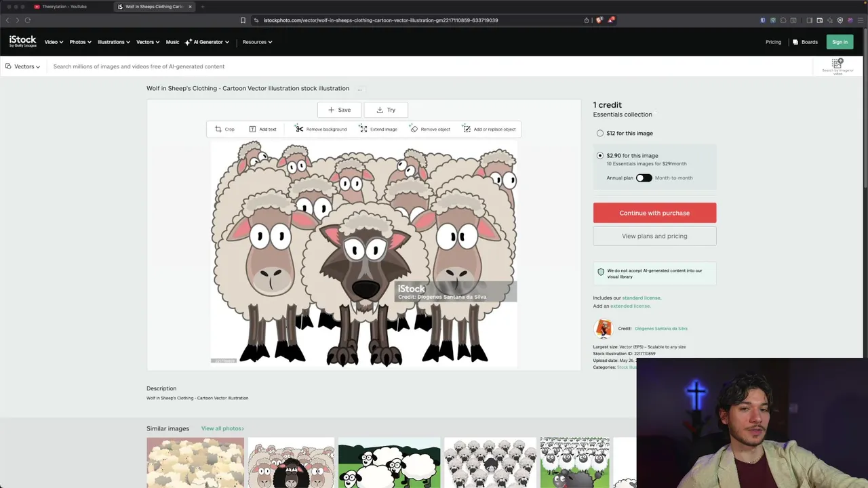This screenshot has height=488, width=868.
Task: Click the Music menu item
Action: [x=172, y=42]
